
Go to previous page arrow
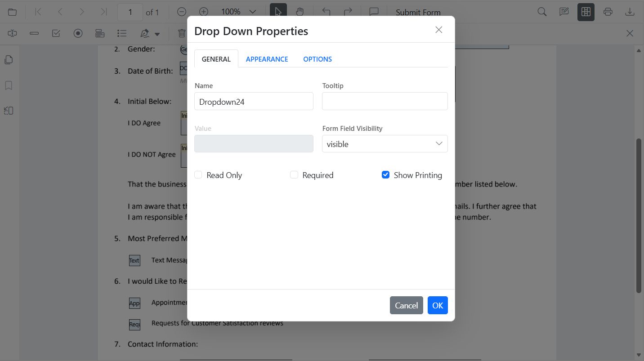[x=60, y=12]
